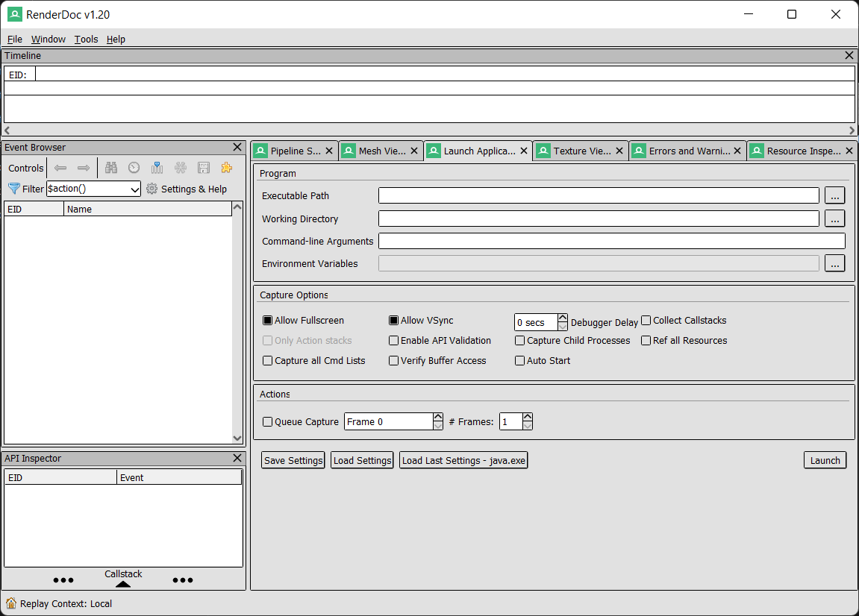
Task: Disable the Allow Fullscreen checkbox
Action: tap(268, 321)
